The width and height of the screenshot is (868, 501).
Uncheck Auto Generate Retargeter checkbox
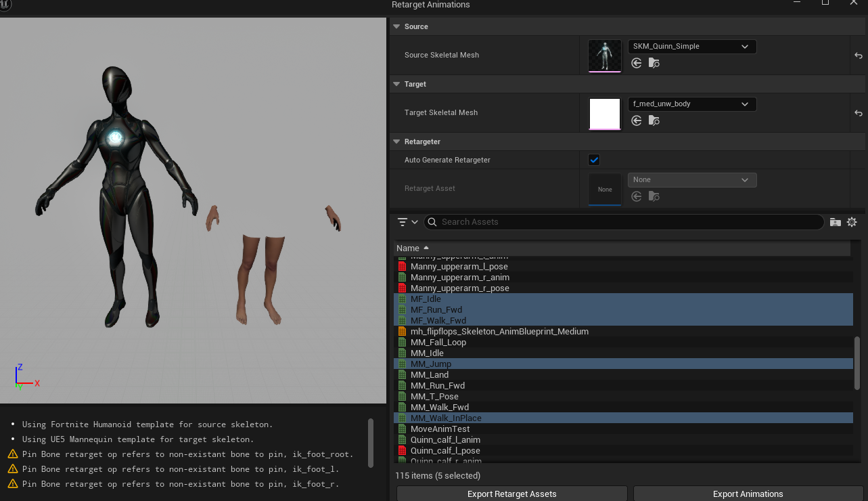pos(594,160)
